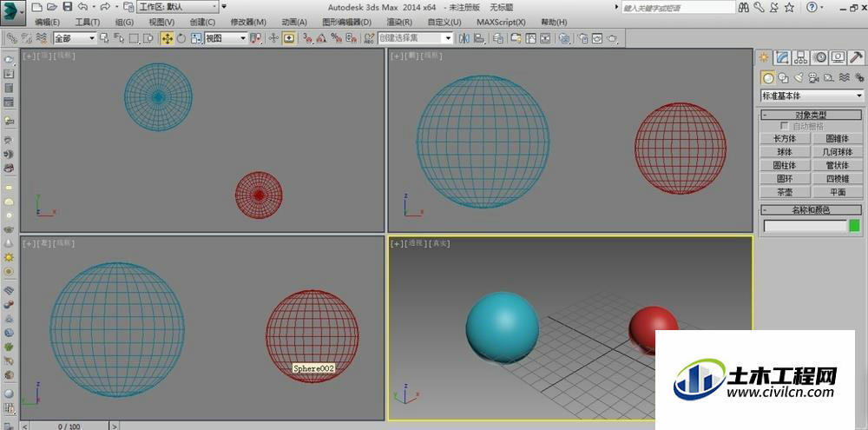Viewport: 868px width, 430px height.
Task: Open the 工具(T) menu
Action: tap(88, 23)
